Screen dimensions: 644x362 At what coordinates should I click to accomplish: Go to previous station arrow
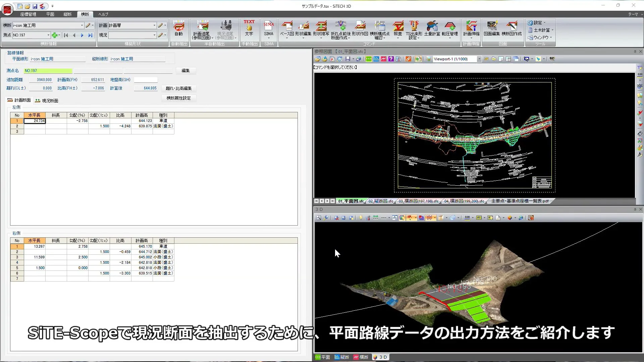pyautogui.click(x=74, y=35)
